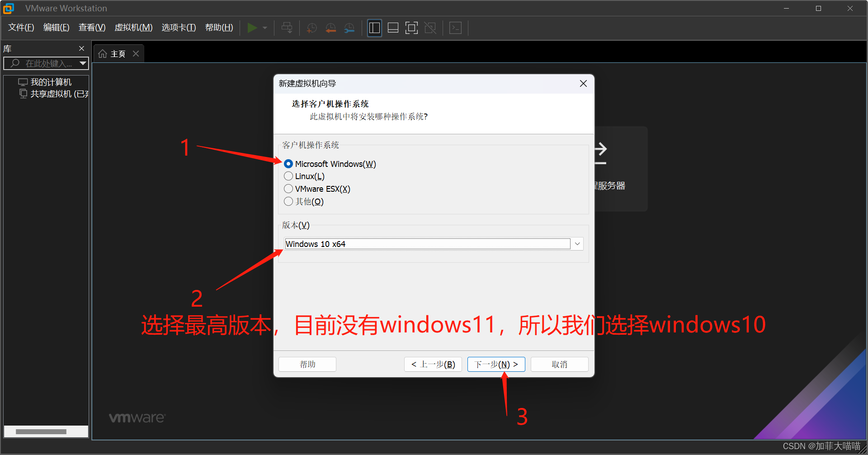Viewport: 868px width, 455px height.
Task: Click the library horizontal scrollbar
Action: tap(41, 431)
